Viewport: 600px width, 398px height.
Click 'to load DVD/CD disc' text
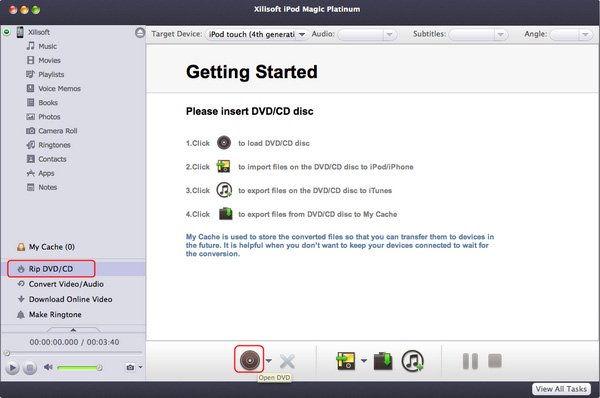(274, 143)
